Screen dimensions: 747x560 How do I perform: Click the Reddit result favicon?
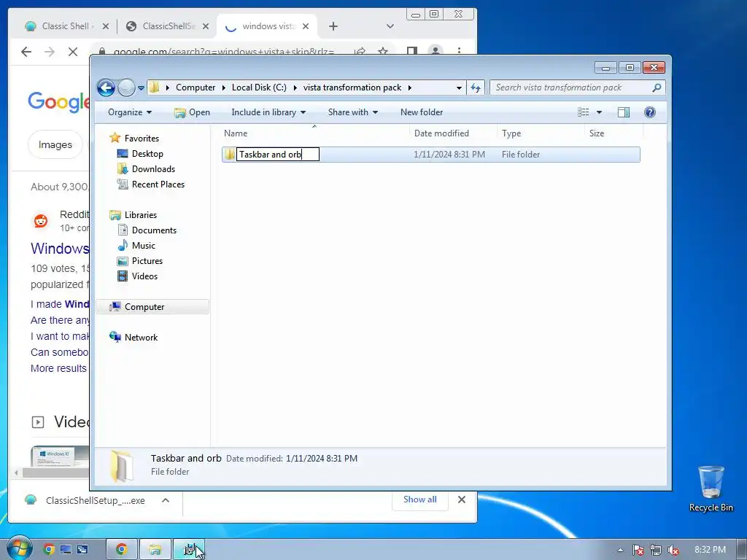click(41, 221)
